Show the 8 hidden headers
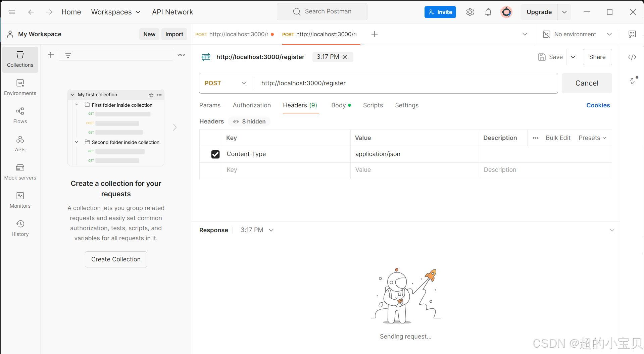The image size is (644, 354). 249,121
